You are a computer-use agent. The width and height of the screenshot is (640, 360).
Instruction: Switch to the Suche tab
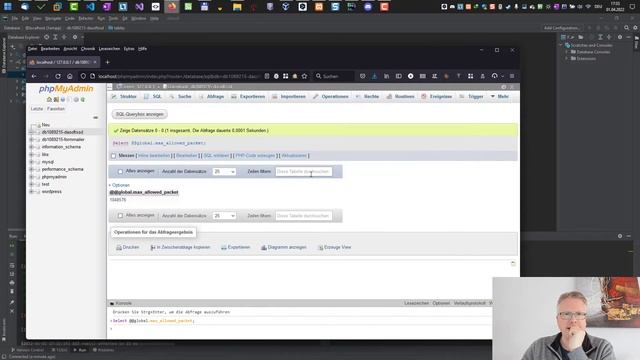(x=180, y=97)
